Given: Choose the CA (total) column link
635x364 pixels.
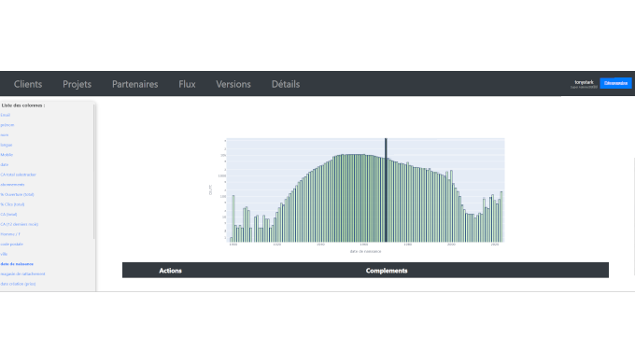Looking at the screenshot, I should (x=9, y=214).
